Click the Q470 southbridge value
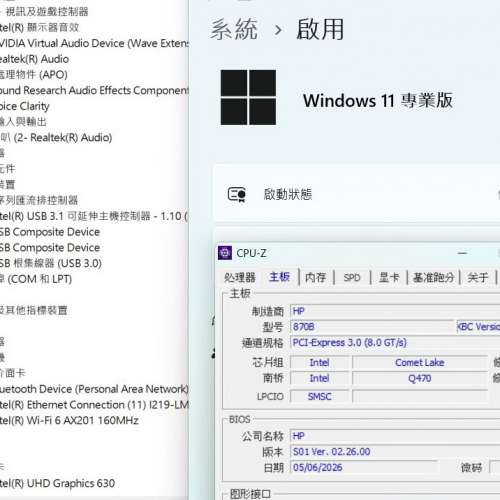500x500 pixels. pyautogui.click(x=420, y=378)
